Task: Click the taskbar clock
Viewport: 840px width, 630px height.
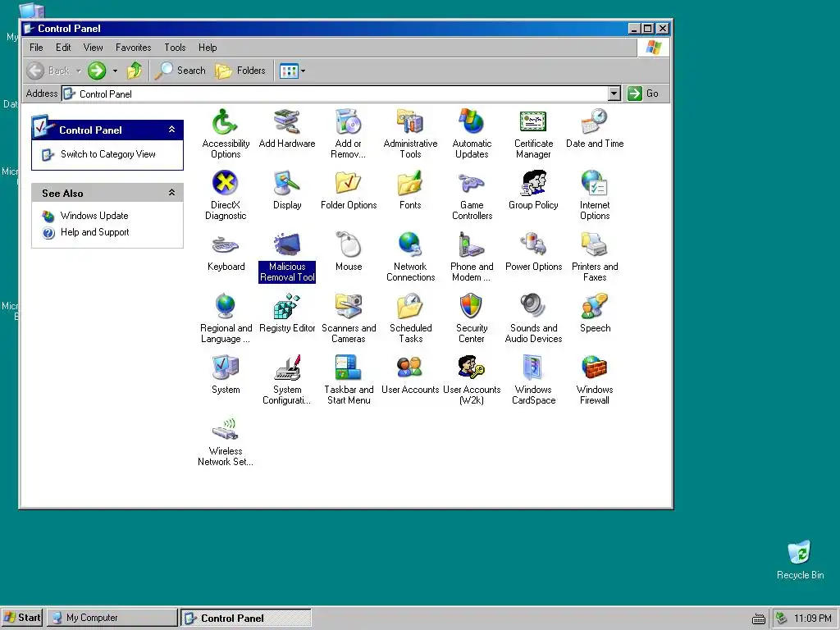Action: (x=813, y=619)
